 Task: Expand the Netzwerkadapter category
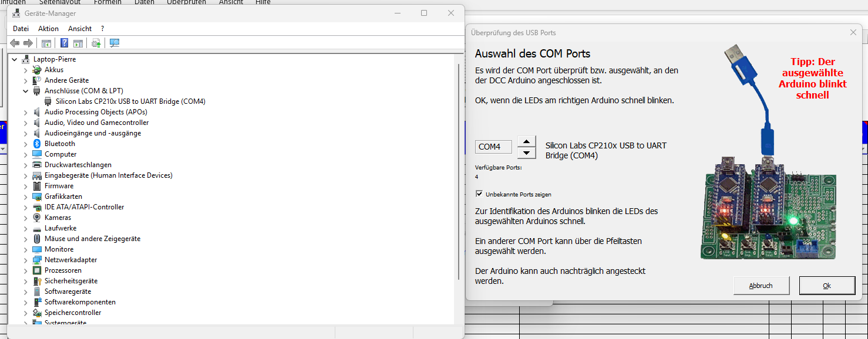[25, 260]
